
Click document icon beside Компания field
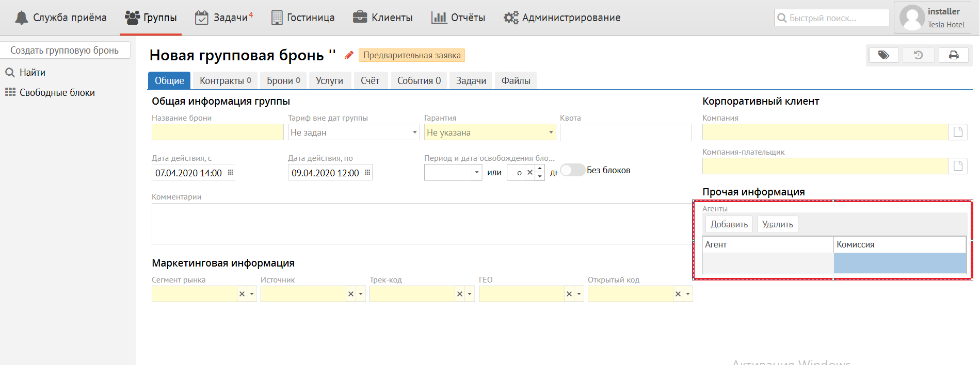[x=958, y=132]
